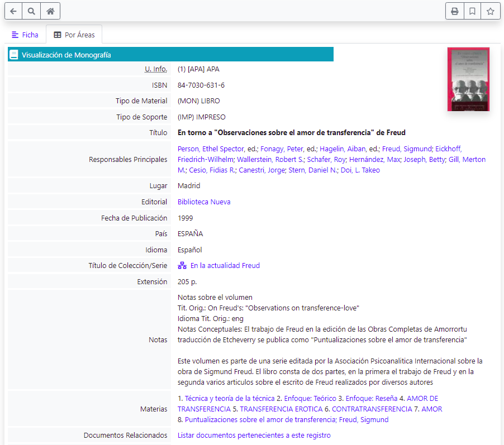Switch to the Ficha tab
Viewport: 504px width, 445px height.
click(25, 35)
